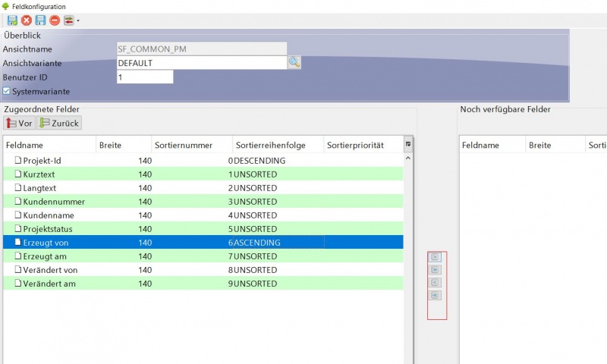Move all fields right with double arrow

(436, 269)
